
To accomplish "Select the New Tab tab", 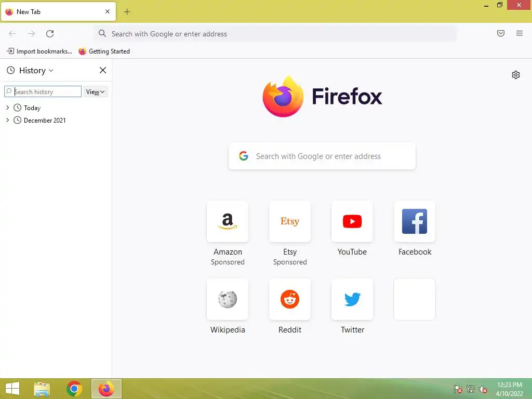I will tap(58, 11).
